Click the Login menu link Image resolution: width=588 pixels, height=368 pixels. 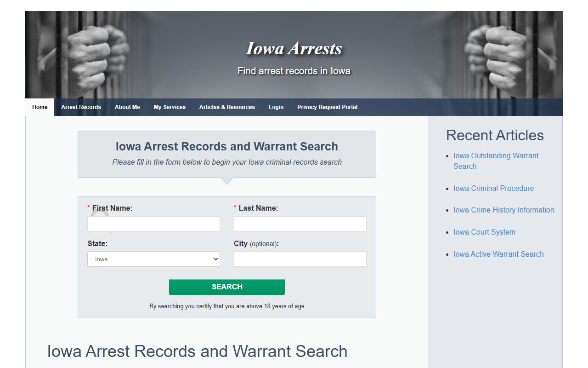pos(276,107)
